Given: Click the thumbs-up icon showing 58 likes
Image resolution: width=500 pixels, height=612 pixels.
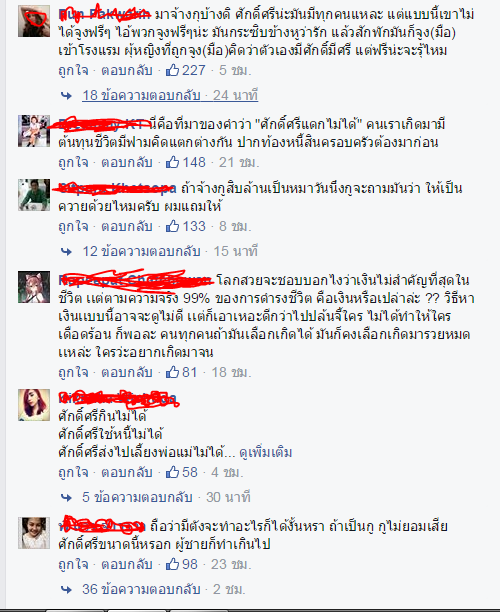Looking at the screenshot, I should (172, 472).
